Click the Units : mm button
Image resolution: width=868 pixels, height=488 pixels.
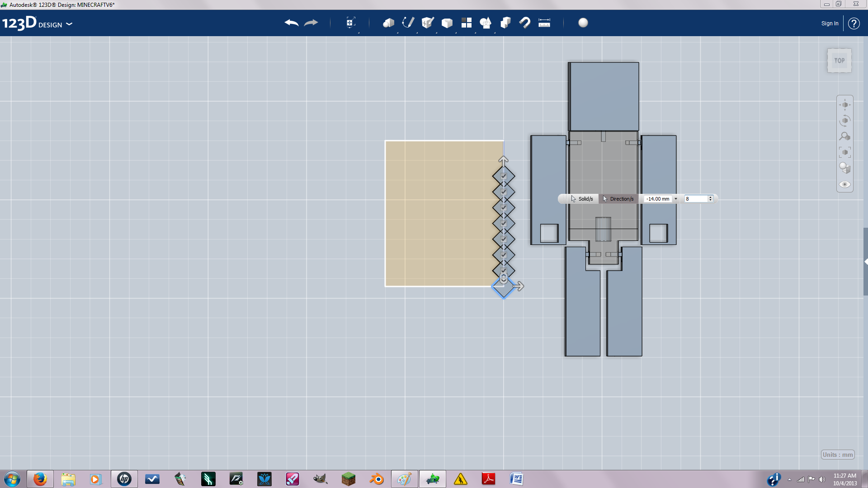point(838,455)
